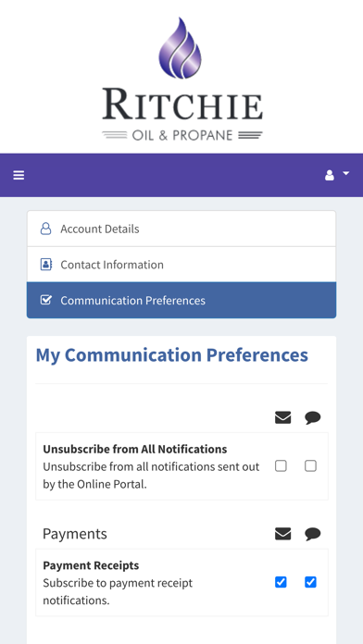Click the email envelope icon above Unsubscribe row
363x644 pixels.
point(282,417)
